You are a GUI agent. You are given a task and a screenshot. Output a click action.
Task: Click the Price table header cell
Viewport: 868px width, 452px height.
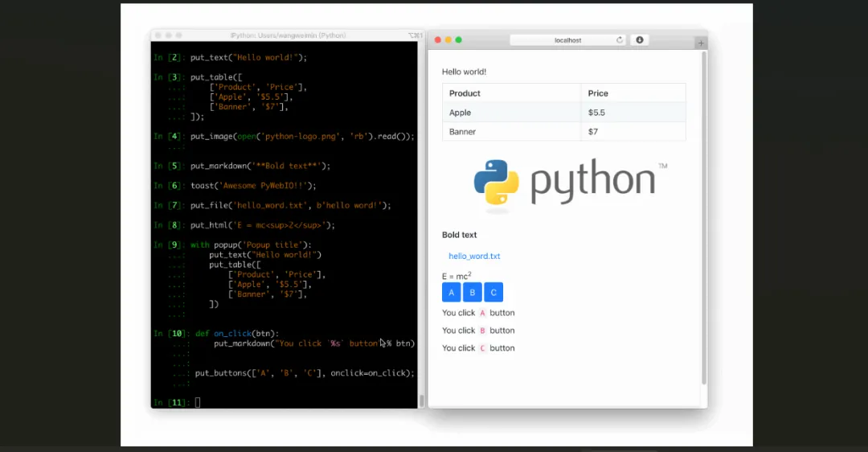633,93
